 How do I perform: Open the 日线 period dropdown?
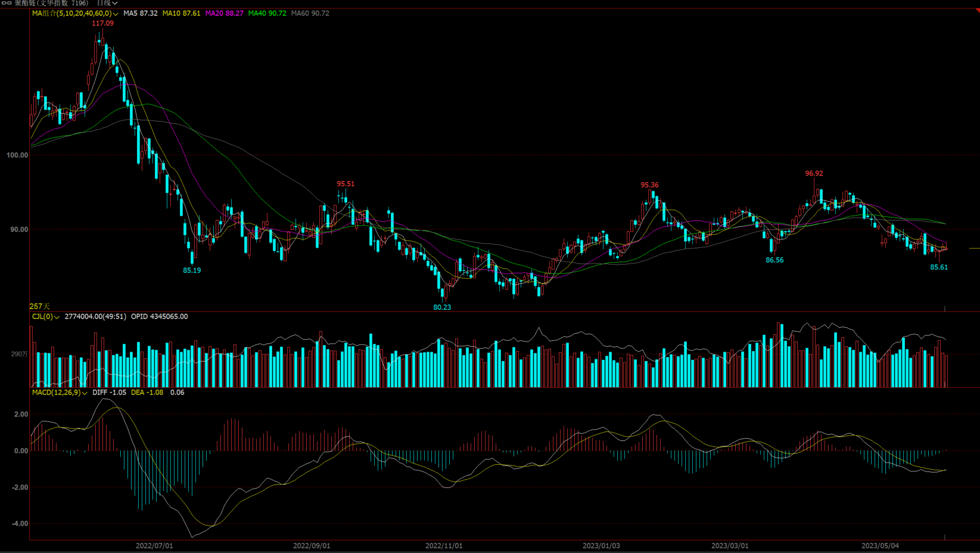pos(107,3)
